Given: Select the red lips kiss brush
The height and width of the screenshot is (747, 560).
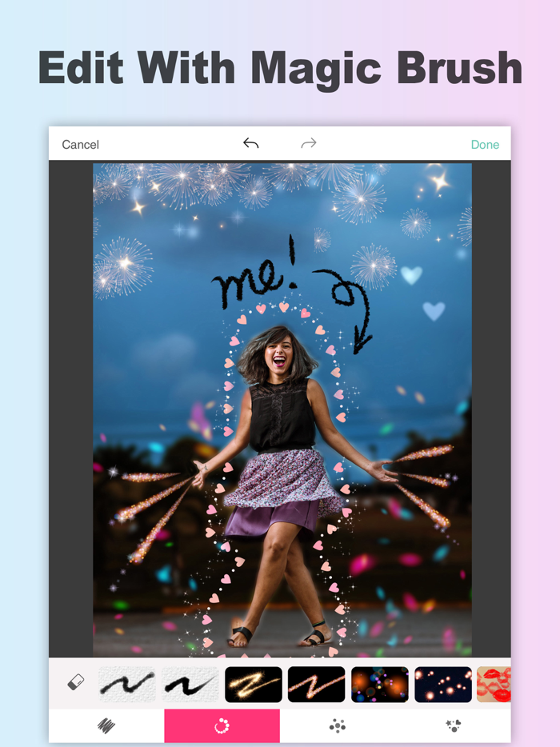Looking at the screenshot, I should [494, 684].
